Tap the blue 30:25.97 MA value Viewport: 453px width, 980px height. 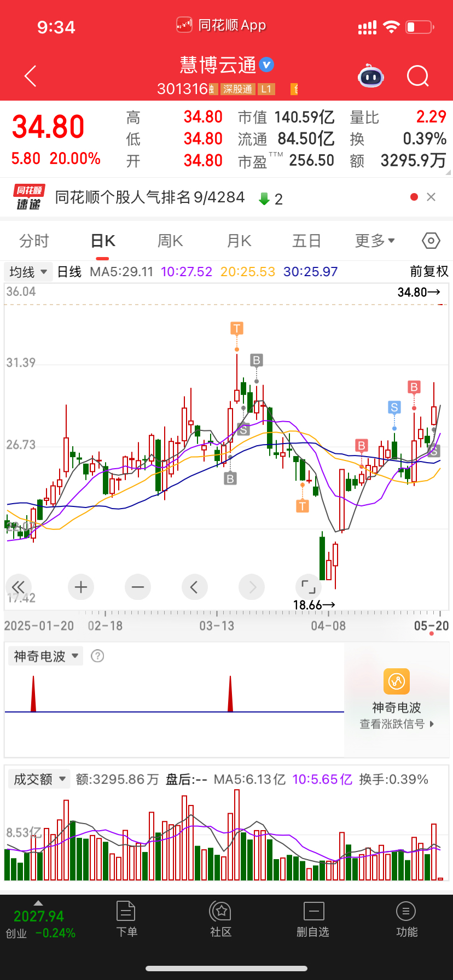coord(311,272)
